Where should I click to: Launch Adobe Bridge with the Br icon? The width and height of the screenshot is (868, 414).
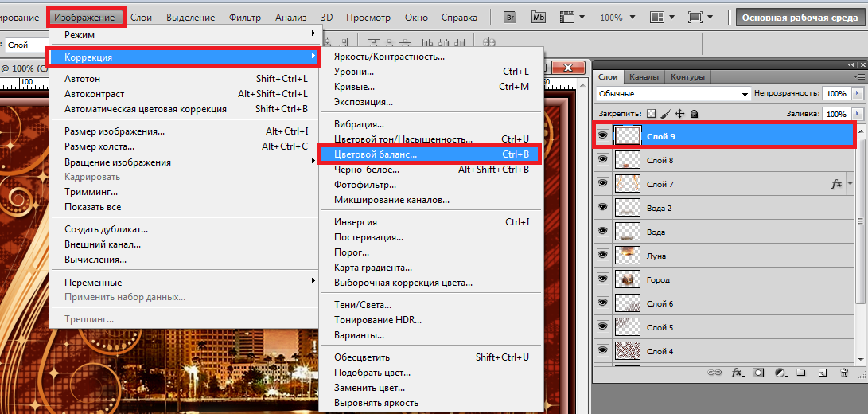click(511, 17)
